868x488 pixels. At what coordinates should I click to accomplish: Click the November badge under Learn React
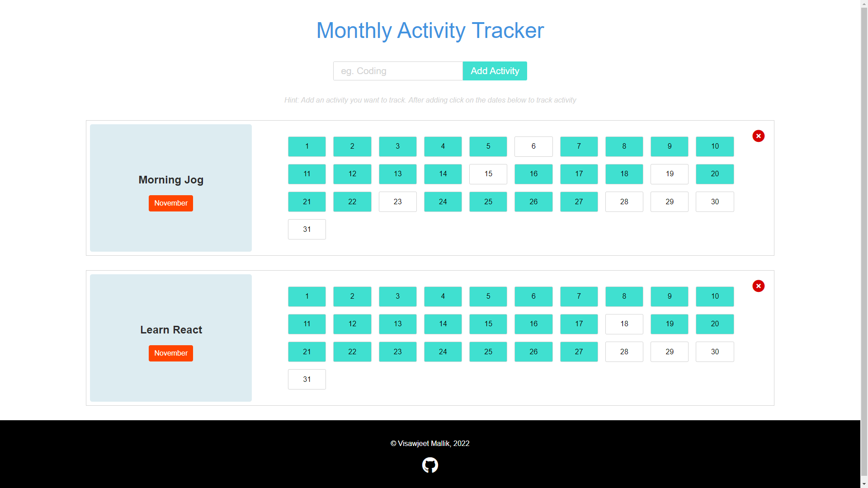point(170,353)
